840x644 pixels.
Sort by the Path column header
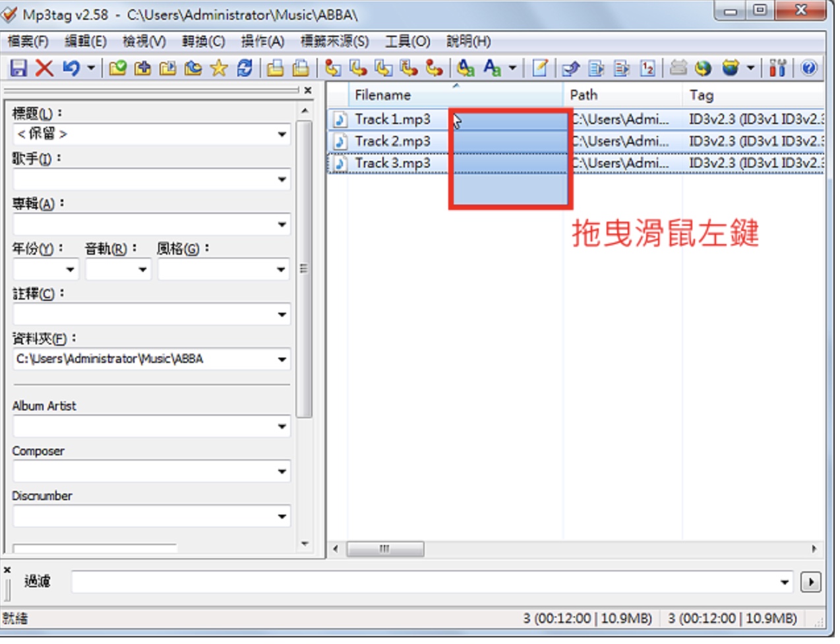(623, 95)
